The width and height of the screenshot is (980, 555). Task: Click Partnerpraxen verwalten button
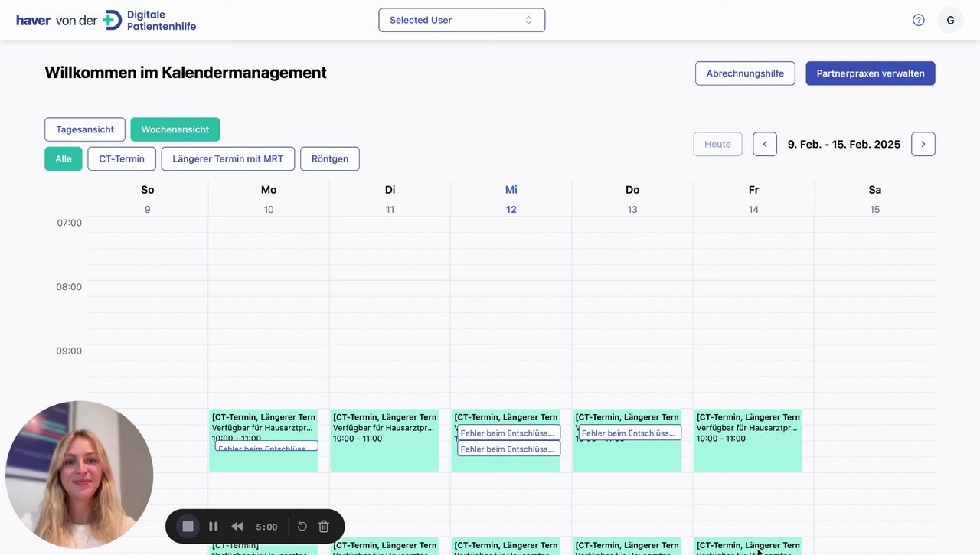pos(871,73)
